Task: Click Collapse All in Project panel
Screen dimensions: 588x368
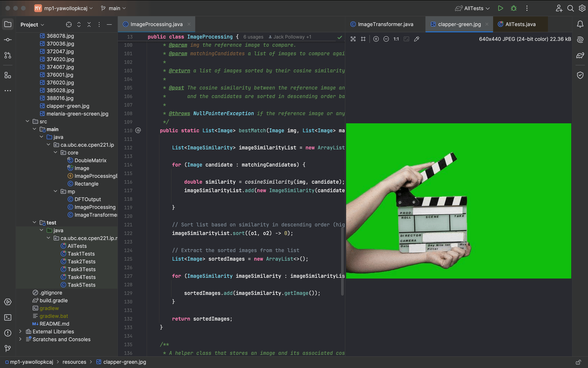Action: coord(89,25)
